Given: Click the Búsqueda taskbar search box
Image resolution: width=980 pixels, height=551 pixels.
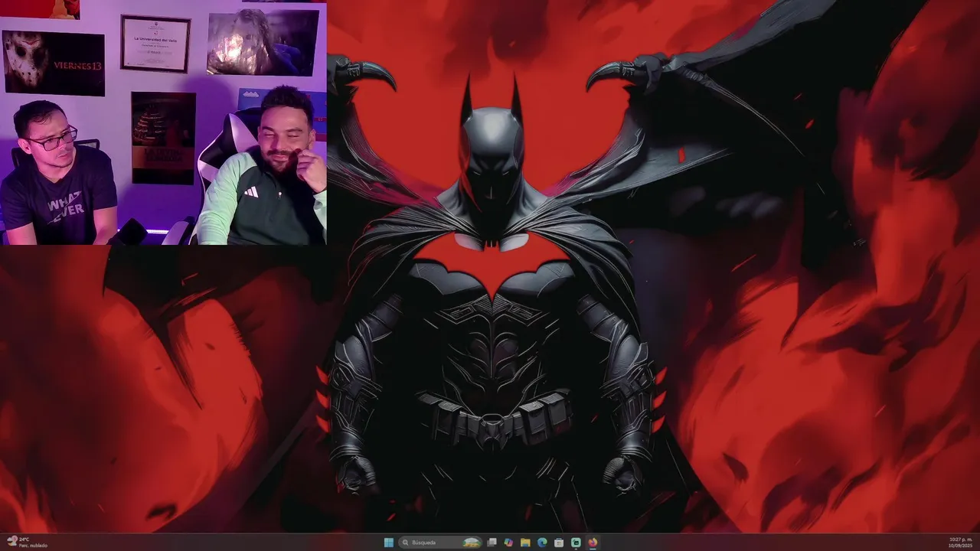Looking at the screenshot, I should coord(440,543).
